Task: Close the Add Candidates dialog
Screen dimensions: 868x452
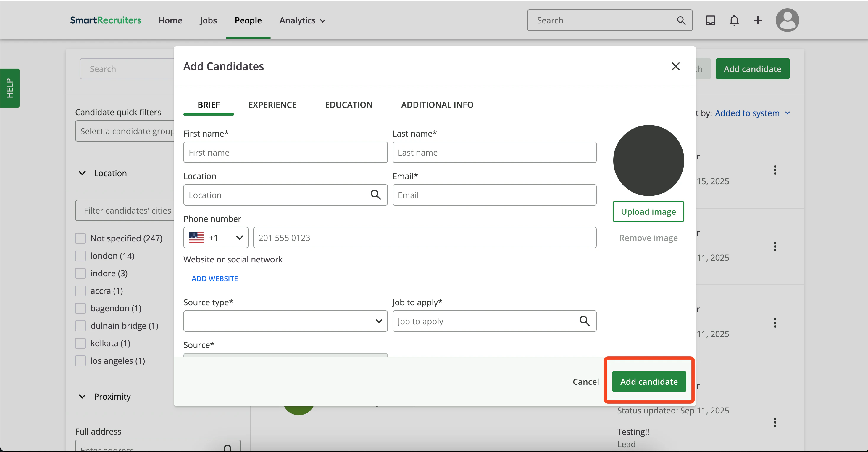Action: point(675,66)
